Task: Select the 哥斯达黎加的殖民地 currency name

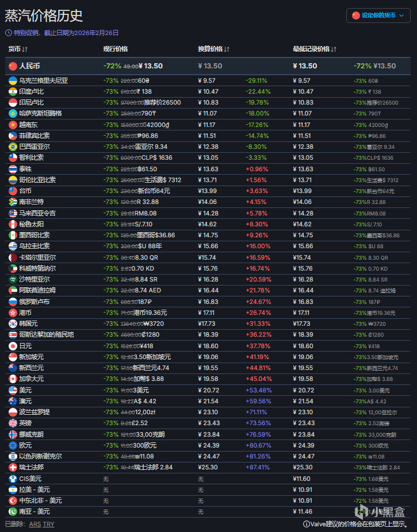Action: 47,334
